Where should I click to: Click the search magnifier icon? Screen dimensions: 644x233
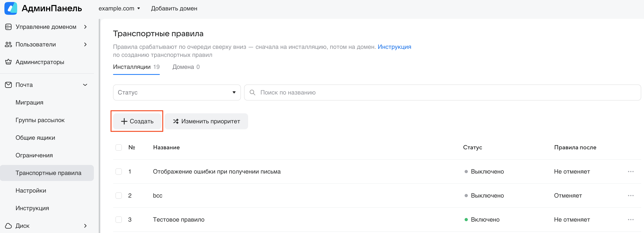coord(252,92)
